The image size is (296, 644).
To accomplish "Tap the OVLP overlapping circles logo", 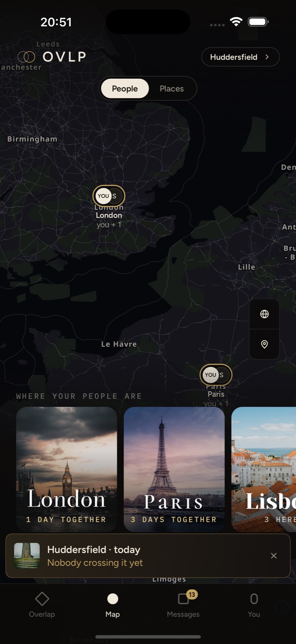I will pyautogui.click(x=26, y=57).
